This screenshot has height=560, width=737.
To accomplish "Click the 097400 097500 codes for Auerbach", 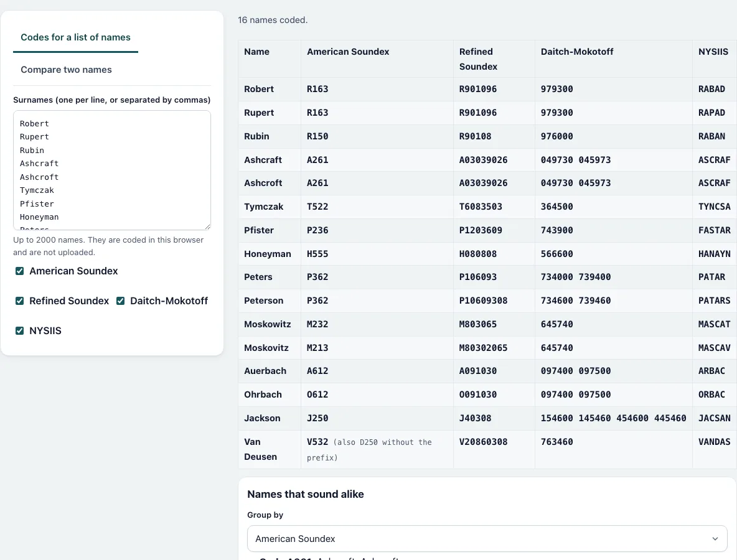I will [576, 371].
